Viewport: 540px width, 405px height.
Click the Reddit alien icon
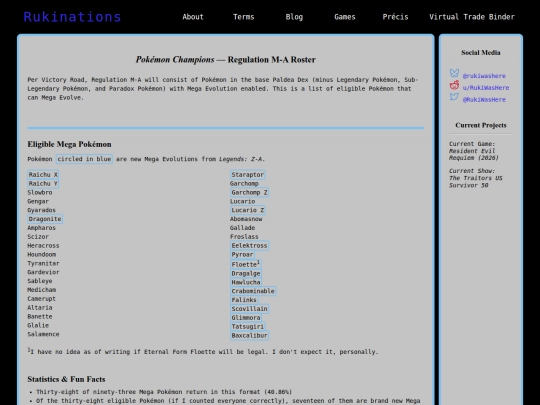454,85
